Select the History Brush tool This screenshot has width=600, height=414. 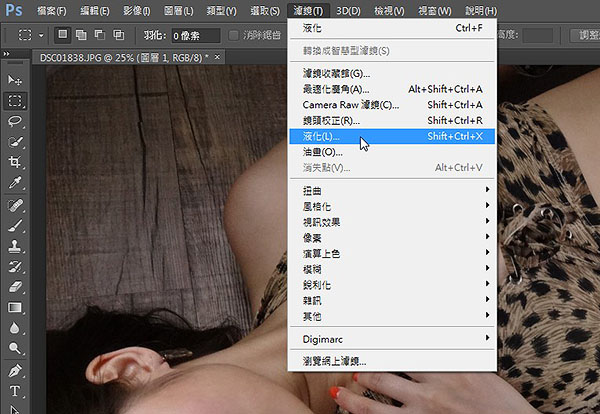point(15,267)
